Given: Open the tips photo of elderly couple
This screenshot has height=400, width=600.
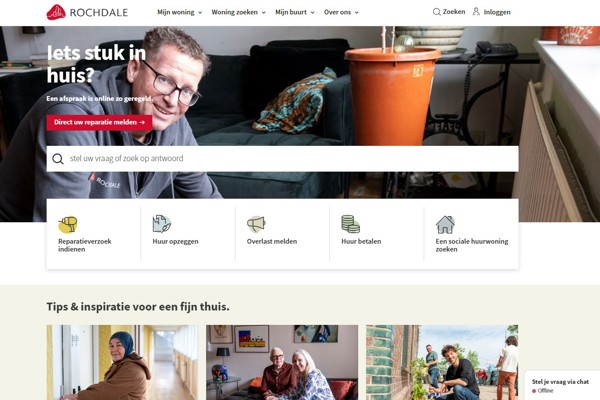Looking at the screenshot, I should click(x=282, y=362).
